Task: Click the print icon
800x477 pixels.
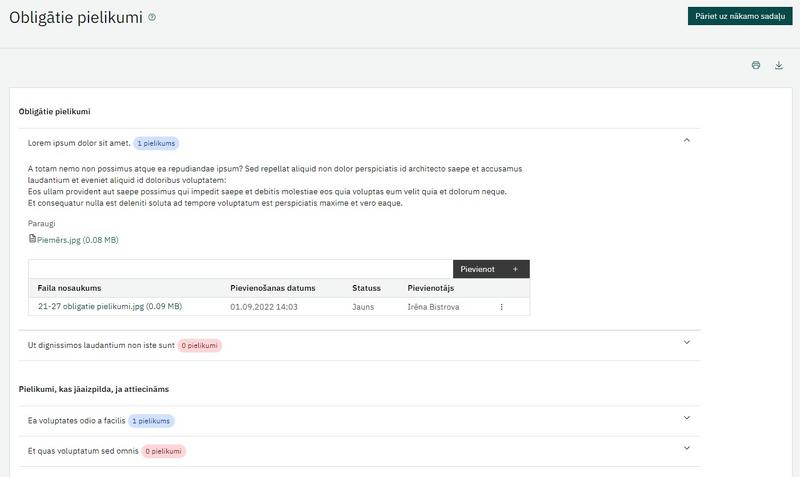Action: pyautogui.click(x=756, y=65)
